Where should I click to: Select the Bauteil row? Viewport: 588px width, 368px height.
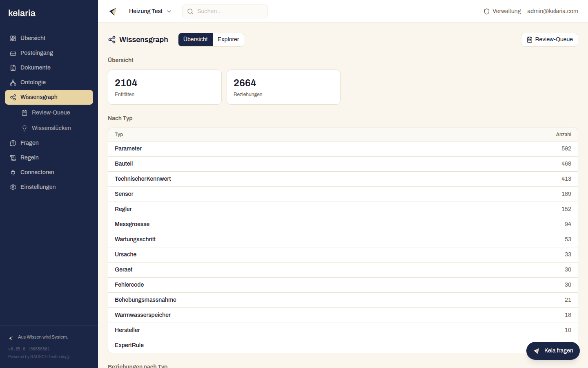(343, 164)
